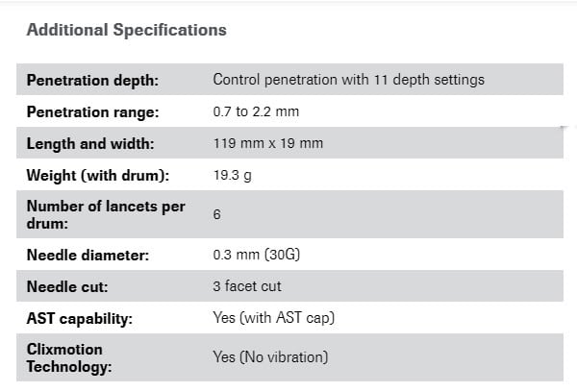The width and height of the screenshot is (577, 392).
Task: Click the Yes (with AST cap) value
Action: (x=274, y=318)
